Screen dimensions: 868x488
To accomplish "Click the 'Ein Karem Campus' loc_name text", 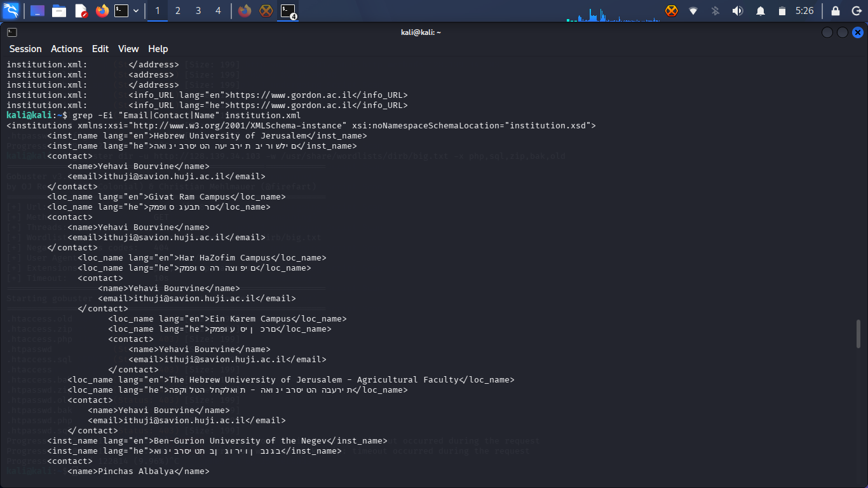I will 250,319.
